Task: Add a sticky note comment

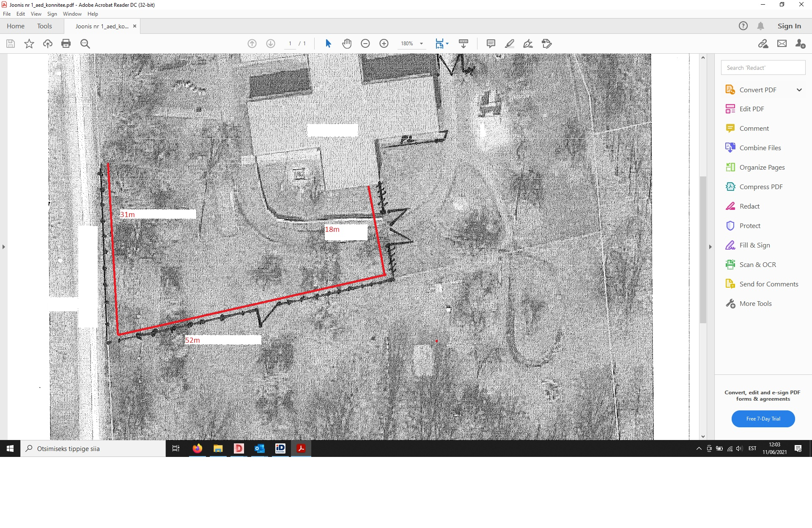Action: click(491, 44)
